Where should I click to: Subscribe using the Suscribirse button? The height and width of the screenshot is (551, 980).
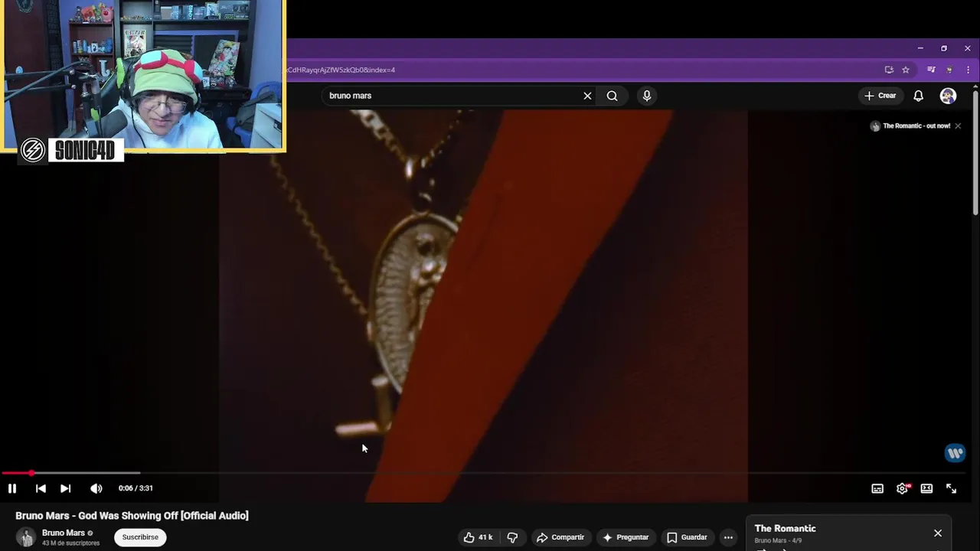coord(140,537)
